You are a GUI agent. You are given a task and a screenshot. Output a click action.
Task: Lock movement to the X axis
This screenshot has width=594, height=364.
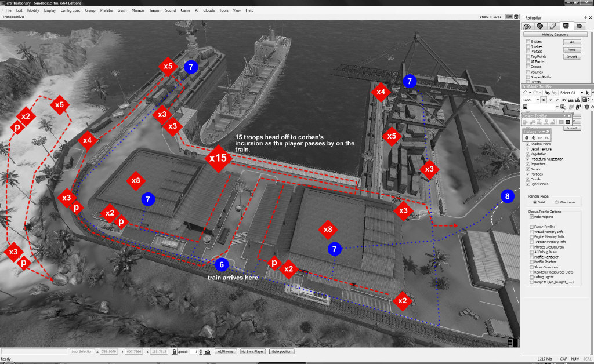[544, 100]
